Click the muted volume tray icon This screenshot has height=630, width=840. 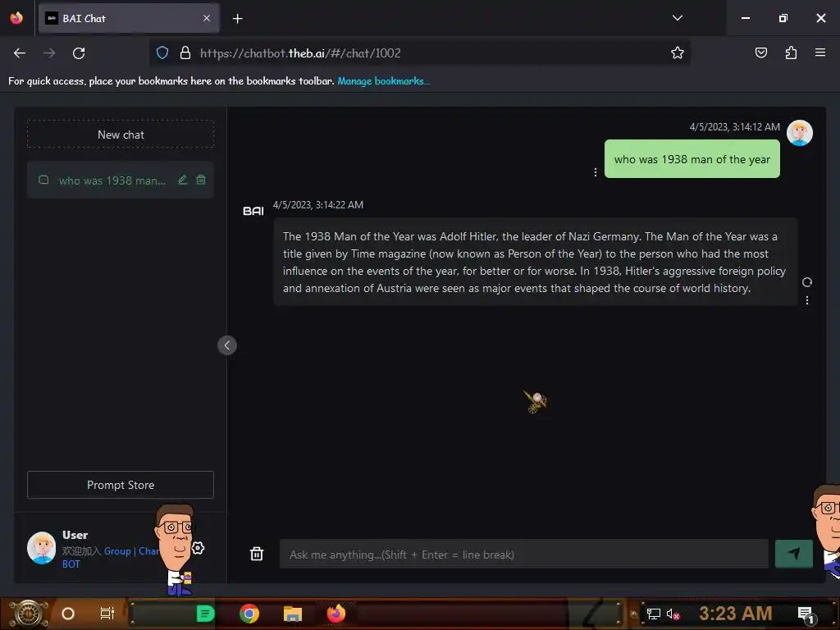(673, 614)
